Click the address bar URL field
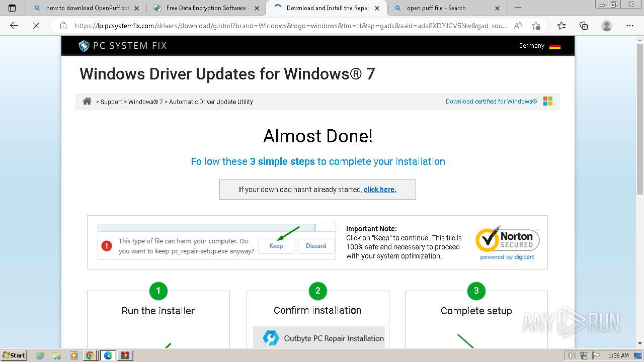 coord(291,26)
